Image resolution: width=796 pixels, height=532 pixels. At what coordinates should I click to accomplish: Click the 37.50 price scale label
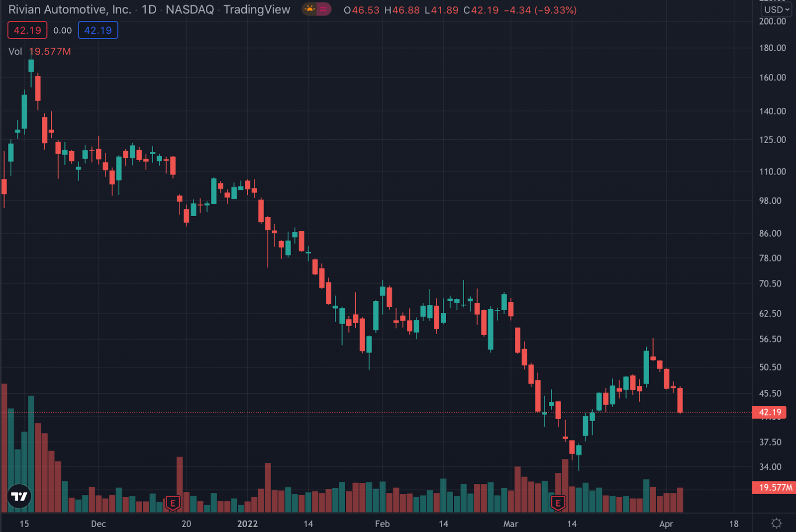[770, 442]
